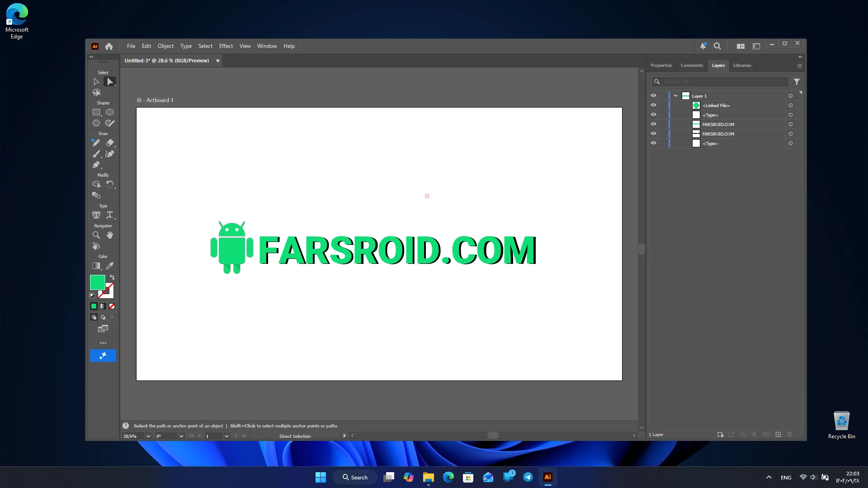This screenshot has width=868, height=488.
Task: Create new layer in Layers panel
Action: tap(778, 435)
